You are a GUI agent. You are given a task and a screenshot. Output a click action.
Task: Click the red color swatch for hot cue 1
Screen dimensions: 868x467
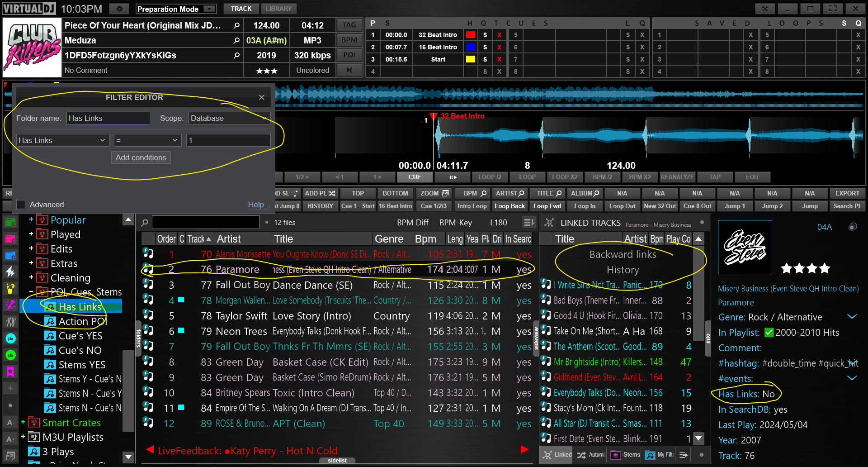471,35
